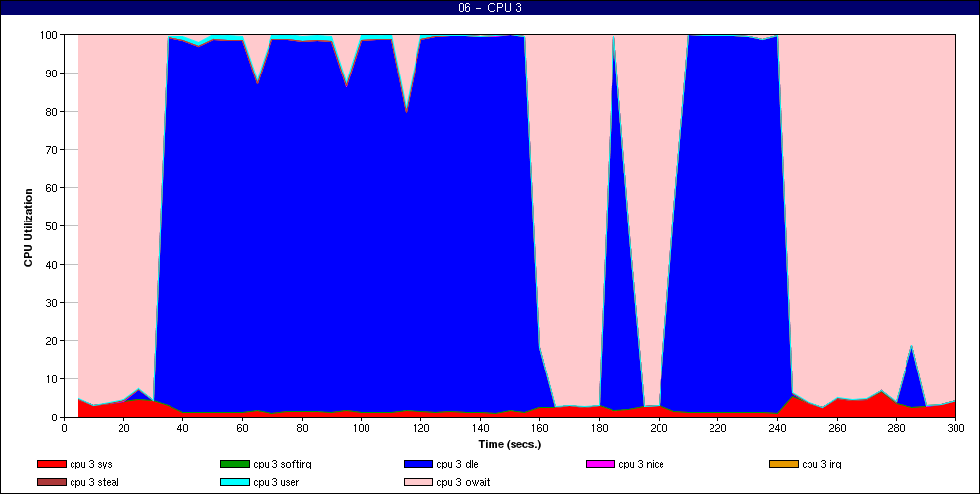Click the 240 tick on the time axis

[x=777, y=428]
